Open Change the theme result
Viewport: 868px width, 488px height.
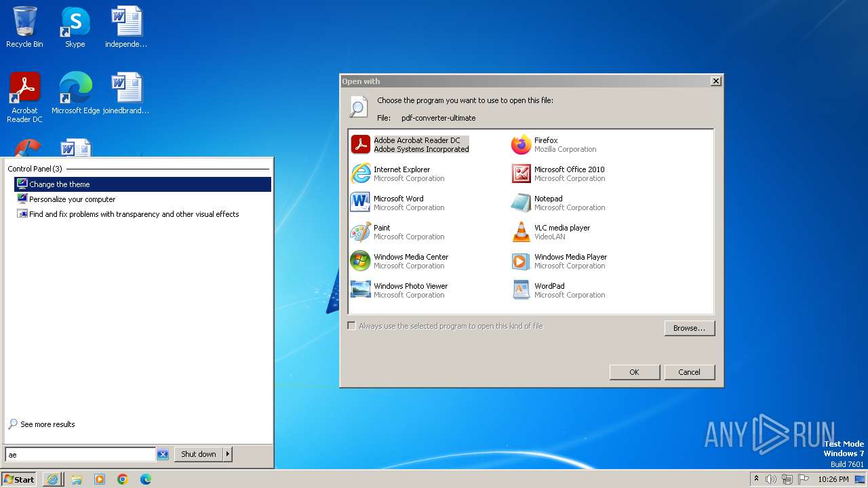click(x=142, y=184)
